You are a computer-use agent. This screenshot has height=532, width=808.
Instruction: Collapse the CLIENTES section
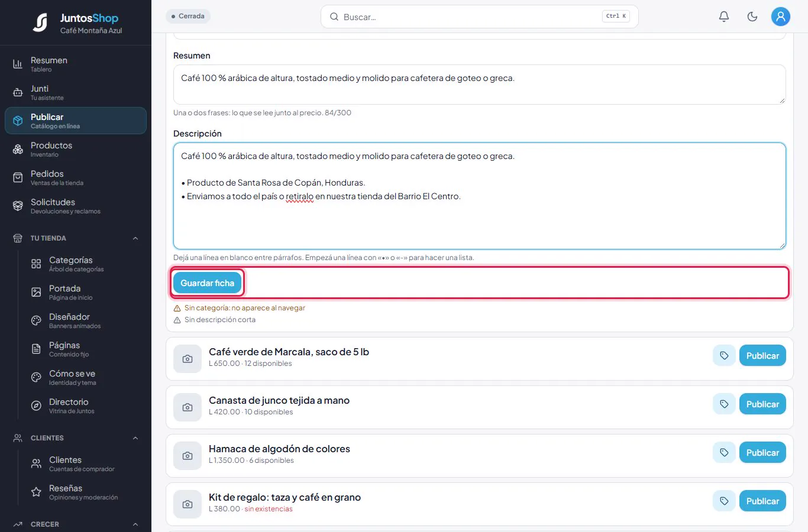(76, 438)
